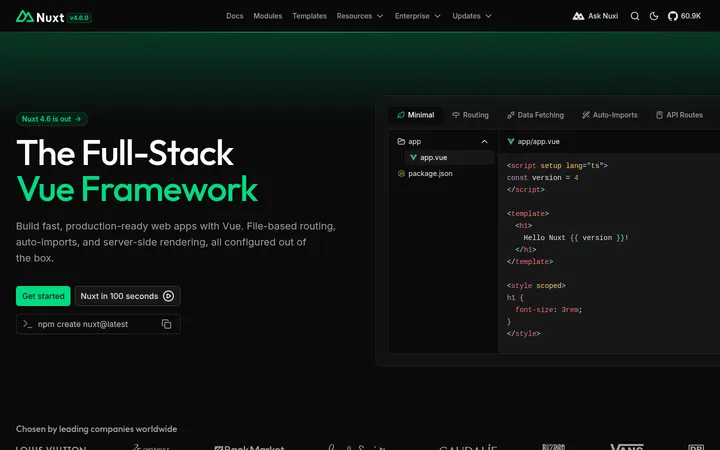Collapse the app folder chevron

click(x=484, y=141)
